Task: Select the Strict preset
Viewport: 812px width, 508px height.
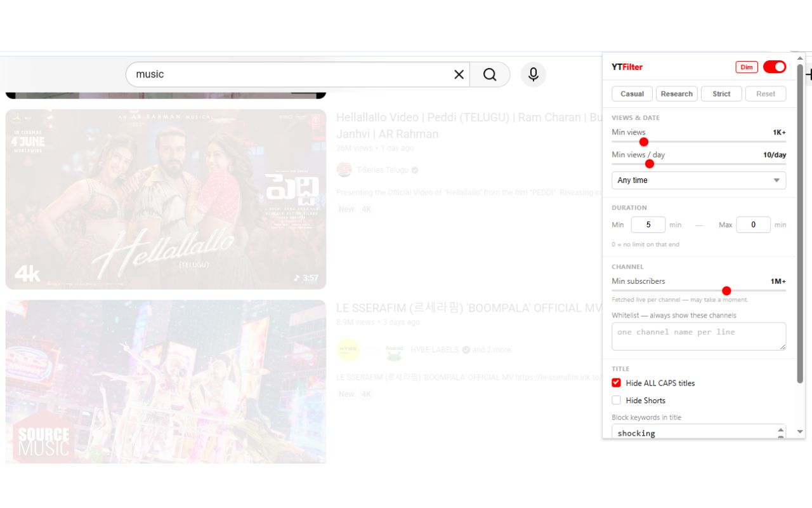Action: [x=721, y=93]
